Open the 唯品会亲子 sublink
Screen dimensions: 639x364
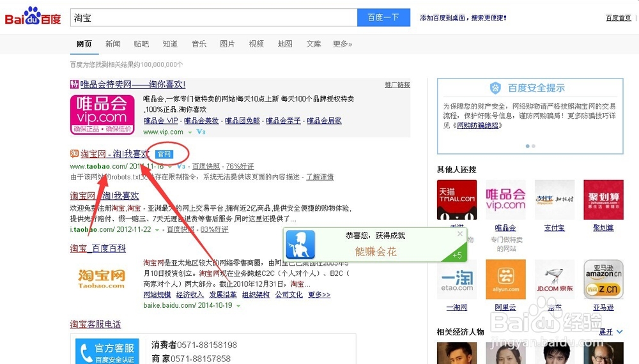click(x=283, y=121)
